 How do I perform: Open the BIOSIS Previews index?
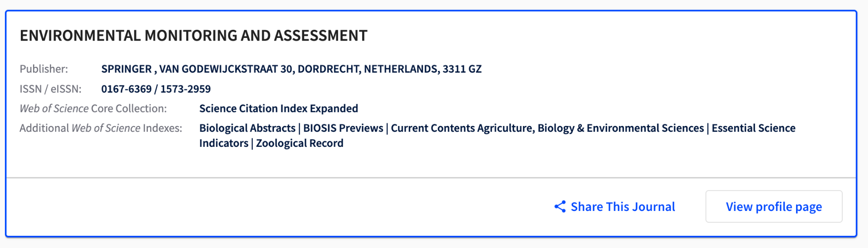coord(343,128)
